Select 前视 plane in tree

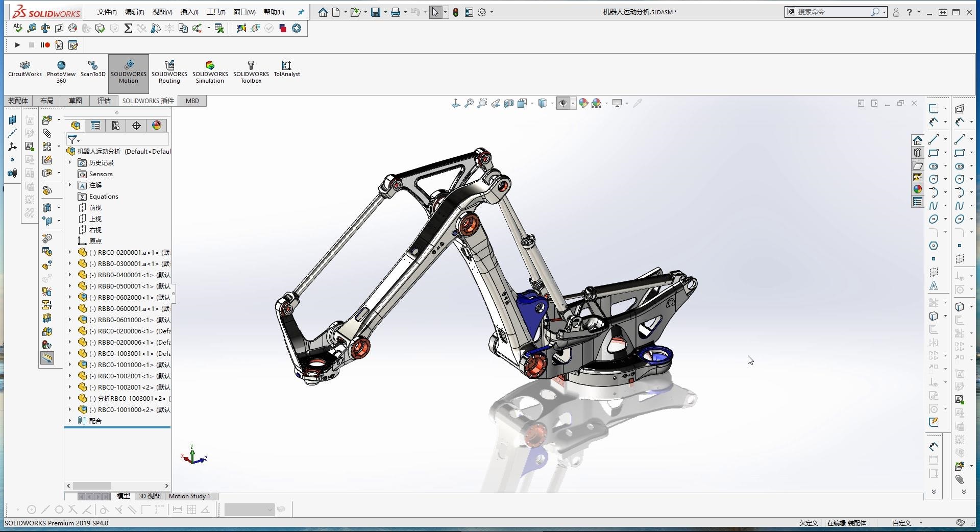[95, 208]
